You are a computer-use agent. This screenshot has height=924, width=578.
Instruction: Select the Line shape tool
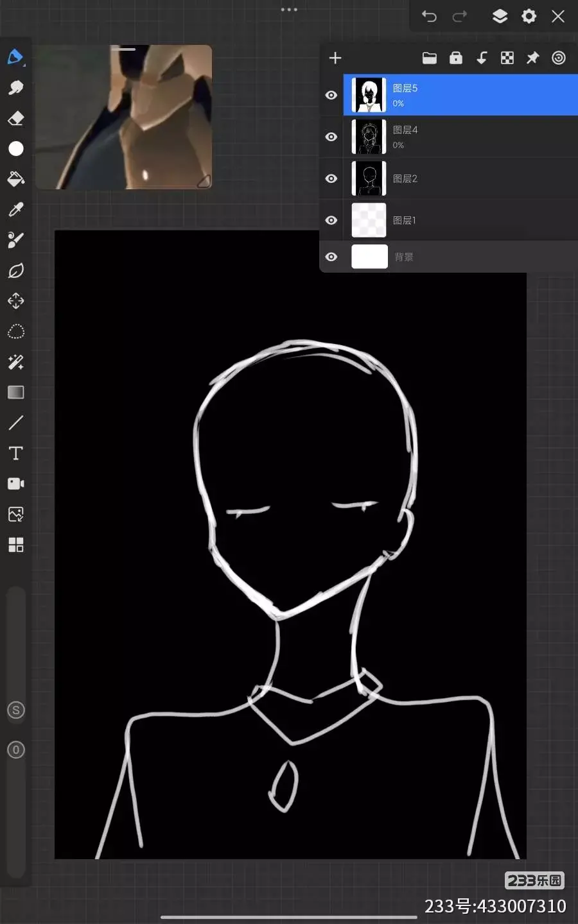(15, 422)
